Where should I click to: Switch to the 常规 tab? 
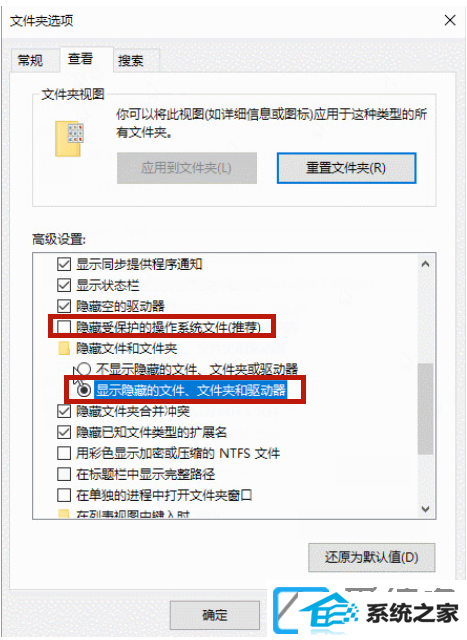(30, 60)
